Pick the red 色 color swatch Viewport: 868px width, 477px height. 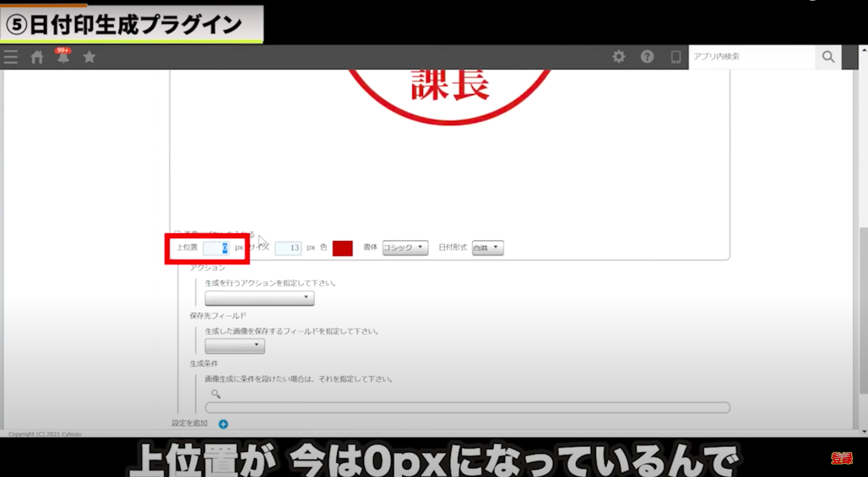(342, 248)
